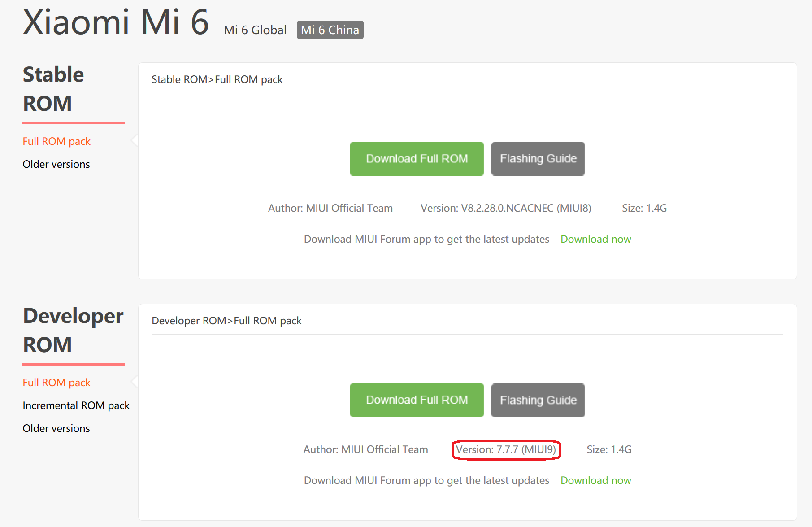Select the Mi 6 China tab
This screenshot has height=527, width=812.
(x=330, y=30)
